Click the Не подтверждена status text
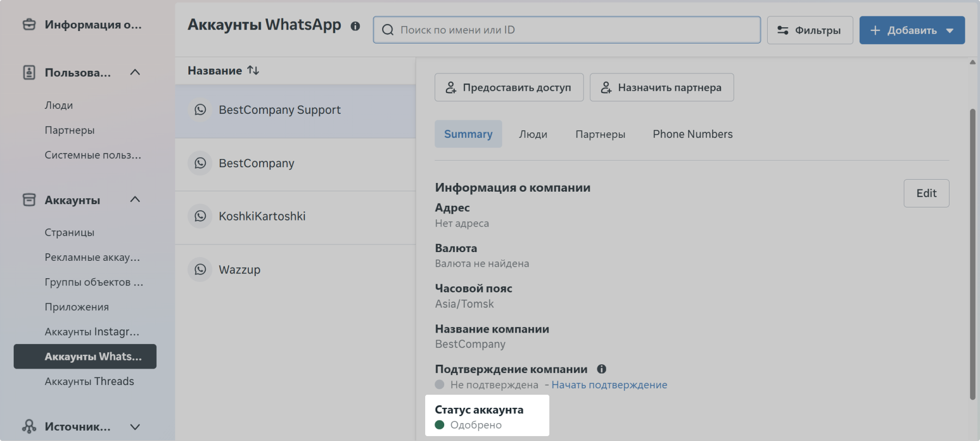Image resolution: width=980 pixels, height=441 pixels. pyautogui.click(x=494, y=385)
